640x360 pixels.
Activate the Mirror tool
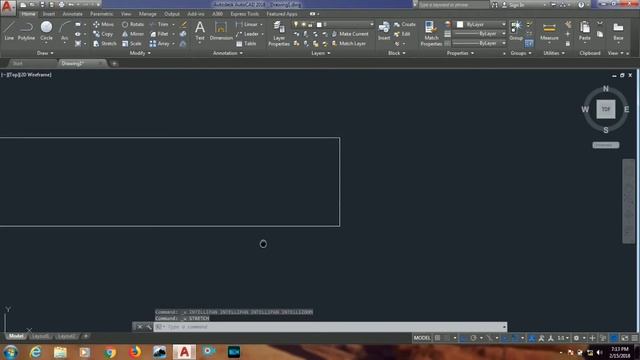coord(133,34)
